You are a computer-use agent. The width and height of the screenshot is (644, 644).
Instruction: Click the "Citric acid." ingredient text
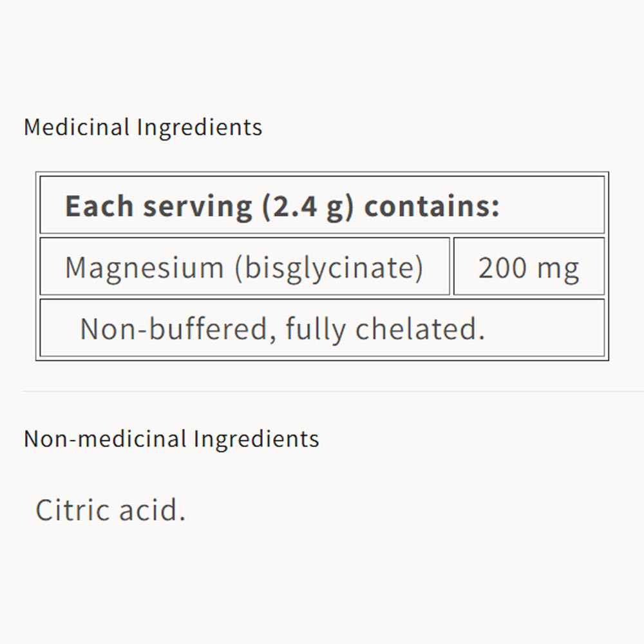point(110,510)
